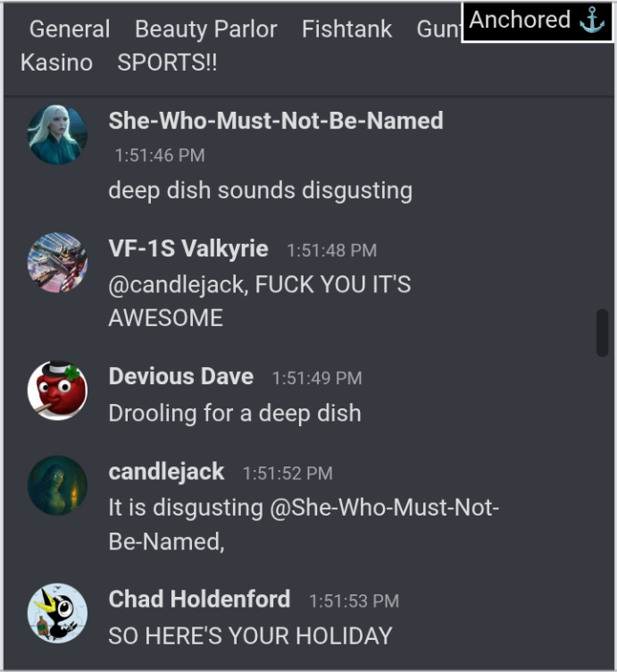Click the @candlejack mention in Valkyrie's message
The height and width of the screenshot is (672, 617).
pyautogui.click(x=178, y=285)
